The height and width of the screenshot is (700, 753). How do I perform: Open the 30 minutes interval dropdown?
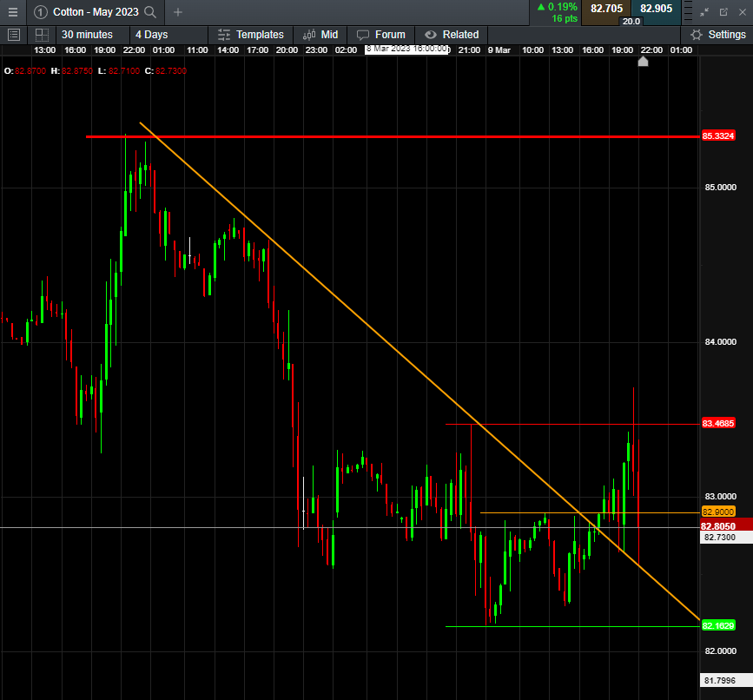tap(87, 35)
